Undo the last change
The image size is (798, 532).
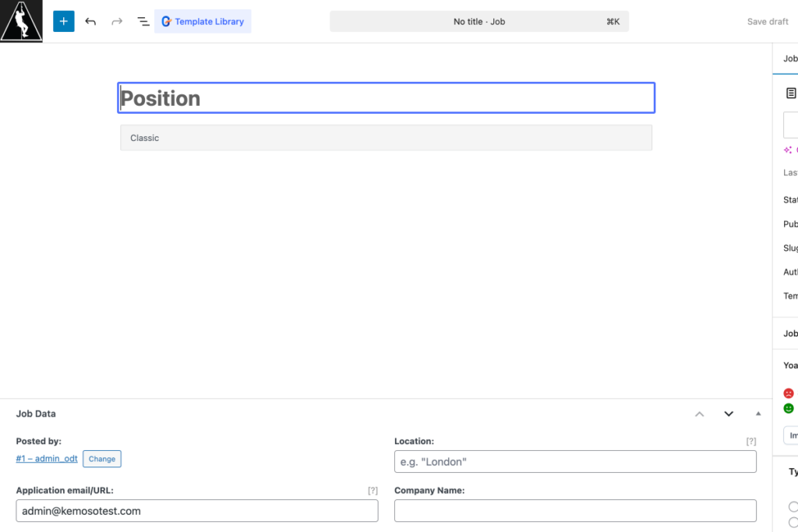tap(90, 21)
